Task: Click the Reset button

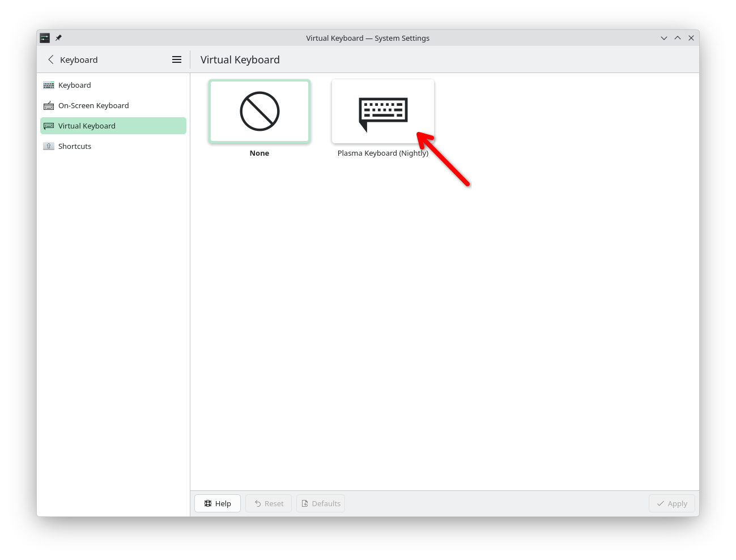Action: click(x=268, y=503)
